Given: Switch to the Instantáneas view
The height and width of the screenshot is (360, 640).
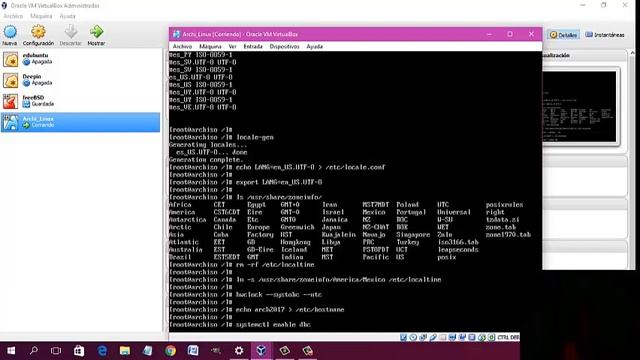Looking at the screenshot, I should pos(605,35).
